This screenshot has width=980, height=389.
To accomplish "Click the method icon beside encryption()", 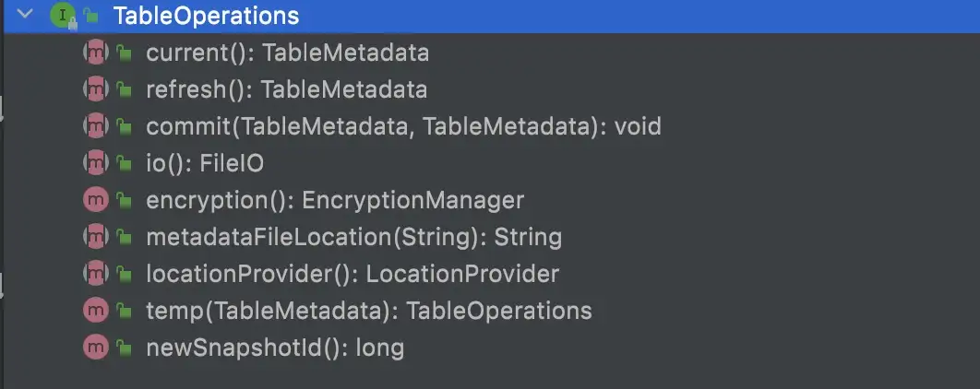I will [x=96, y=200].
